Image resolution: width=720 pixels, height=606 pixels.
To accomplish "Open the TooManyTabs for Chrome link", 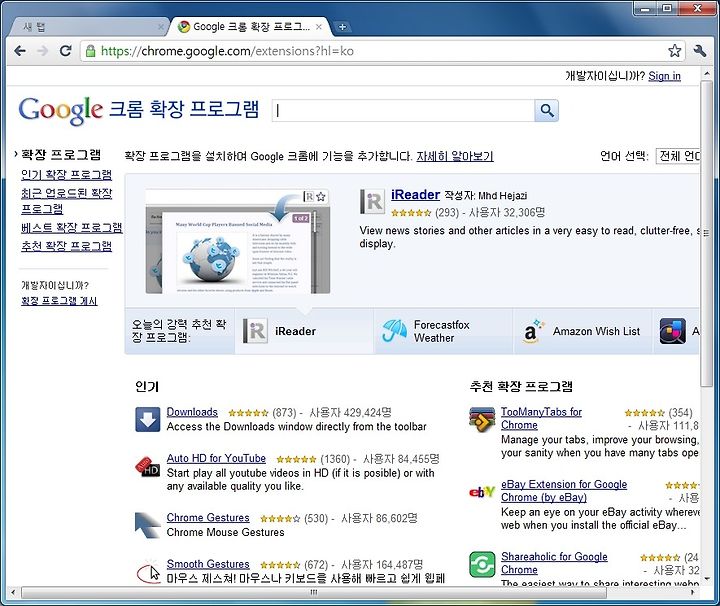I will point(541,419).
